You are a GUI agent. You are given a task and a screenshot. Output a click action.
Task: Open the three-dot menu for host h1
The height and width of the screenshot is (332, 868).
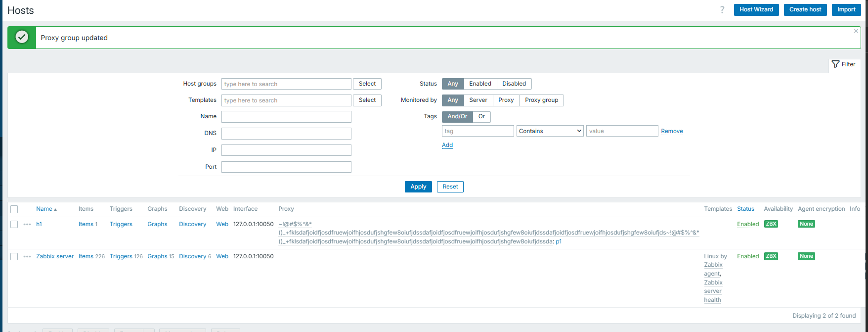click(27, 224)
